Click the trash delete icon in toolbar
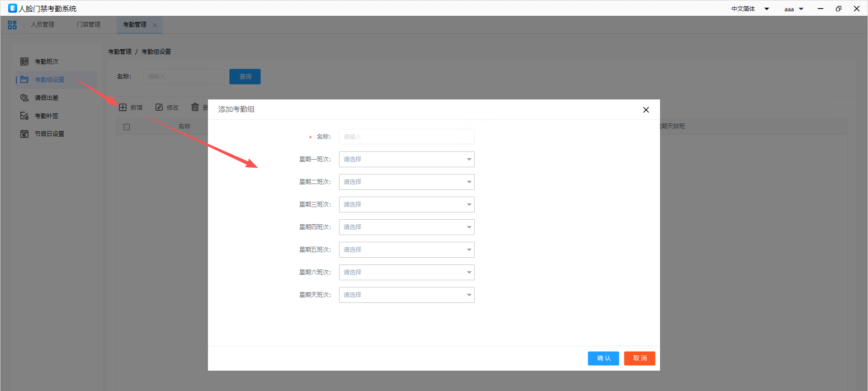This screenshot has height=391, width=868. pyautogui.click(x=195, y=107)
